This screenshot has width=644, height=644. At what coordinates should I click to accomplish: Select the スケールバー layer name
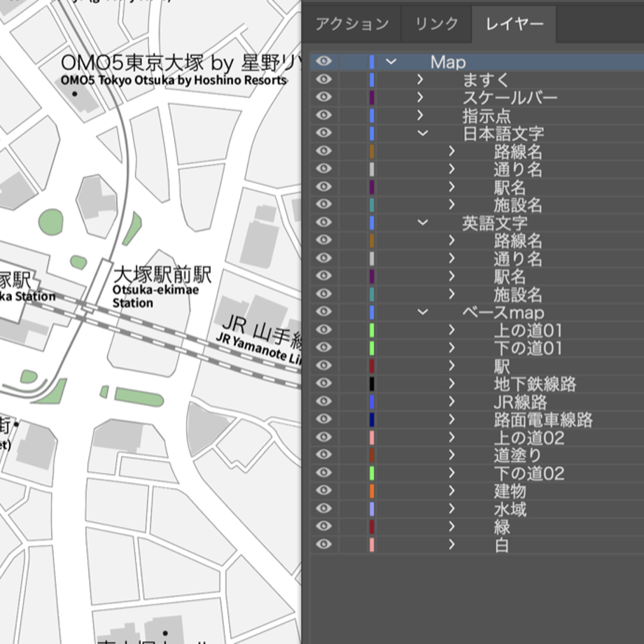point(510,98)
